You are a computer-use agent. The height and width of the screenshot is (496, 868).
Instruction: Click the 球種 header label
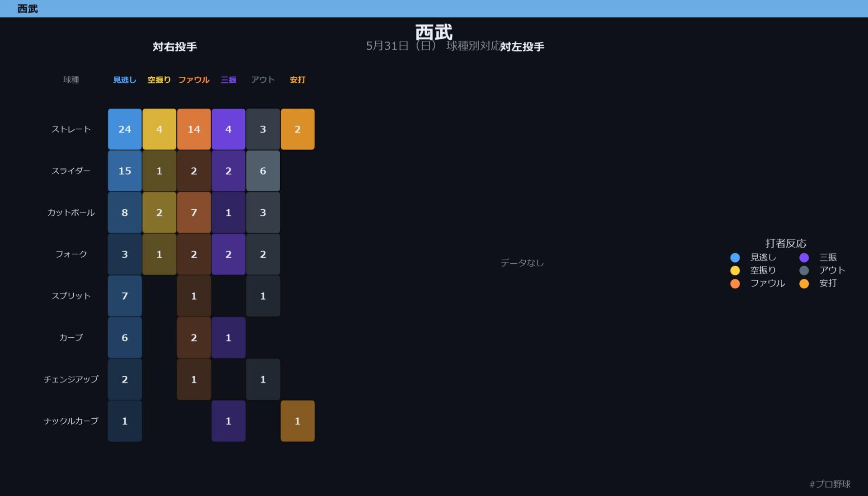pos(71,80)
